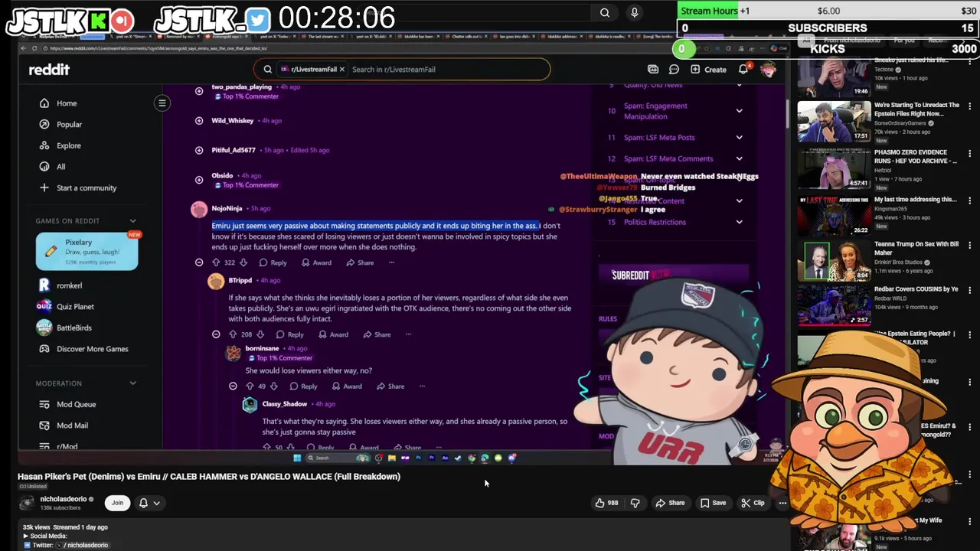This screenshot has height=551, width=980.
Task: Upvote BTrippd's comment
Action: [233, 334]
